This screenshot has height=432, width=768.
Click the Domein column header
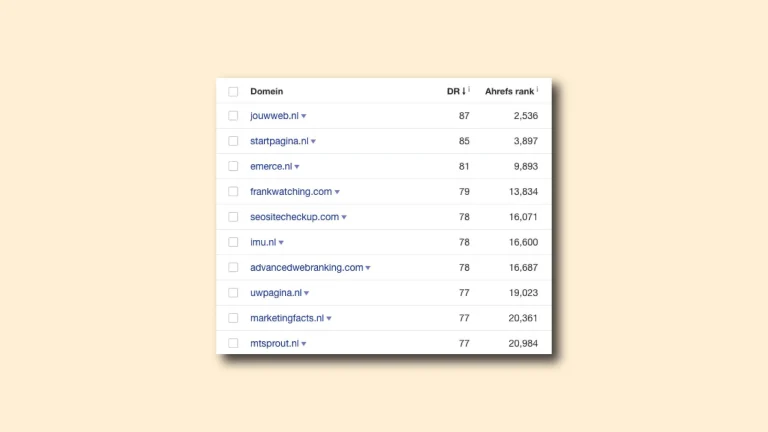267,91
